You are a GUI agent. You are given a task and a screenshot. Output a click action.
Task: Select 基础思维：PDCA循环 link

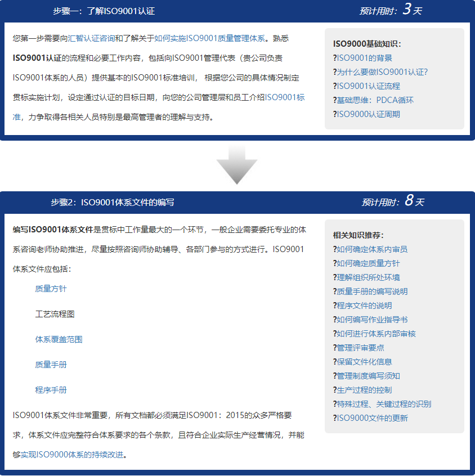tap(375, 100)
